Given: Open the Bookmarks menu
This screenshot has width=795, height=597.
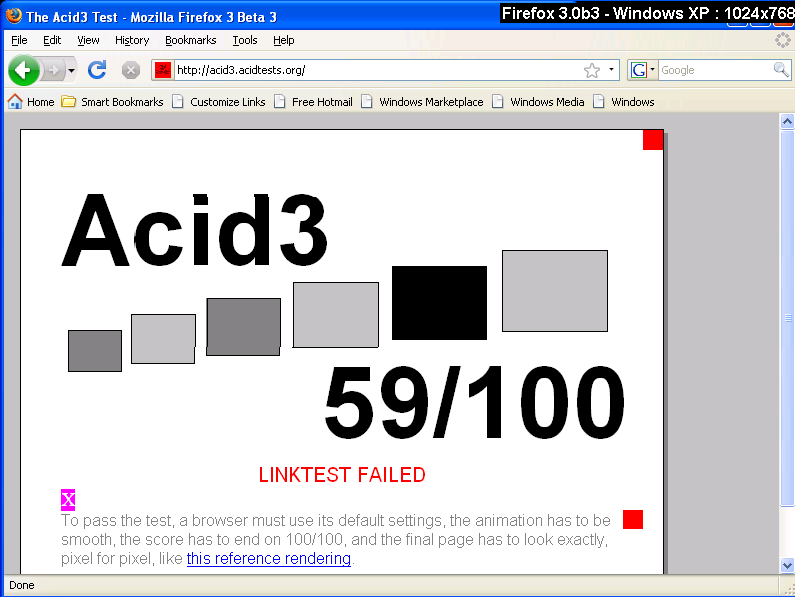Looking at the screenshot, I should (x=191, y=40).
